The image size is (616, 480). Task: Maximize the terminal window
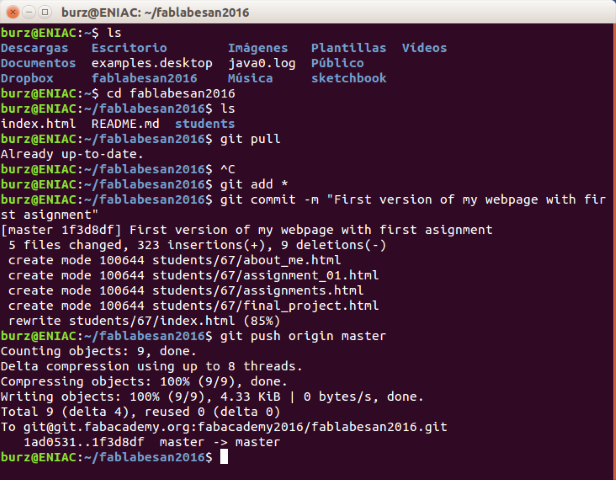(x=45, y=12)
